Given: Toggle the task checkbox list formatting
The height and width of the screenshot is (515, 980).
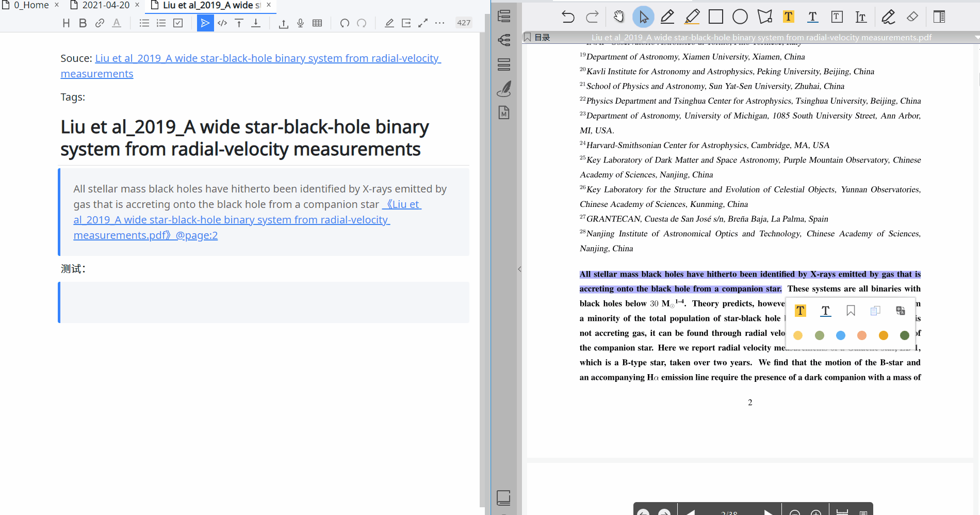Looking at the screenshot, I should pos(178,23).
